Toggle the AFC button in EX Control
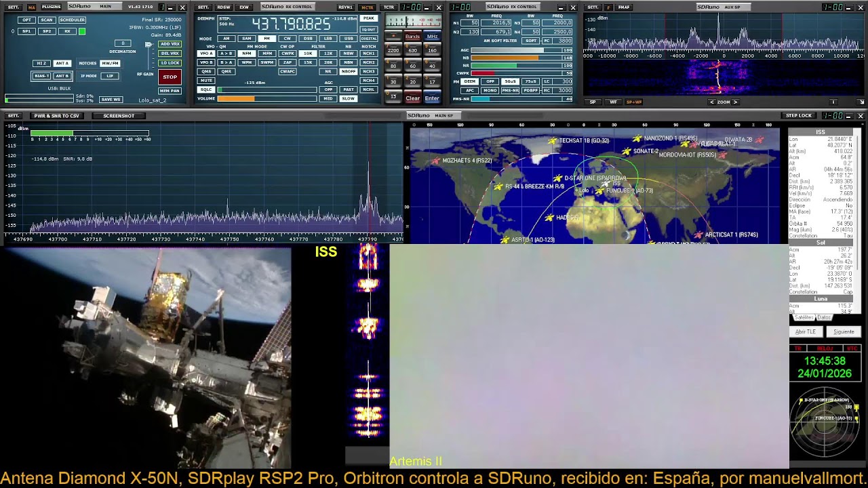The height and width of the screenshot is (488, 868). pos(470,90)
